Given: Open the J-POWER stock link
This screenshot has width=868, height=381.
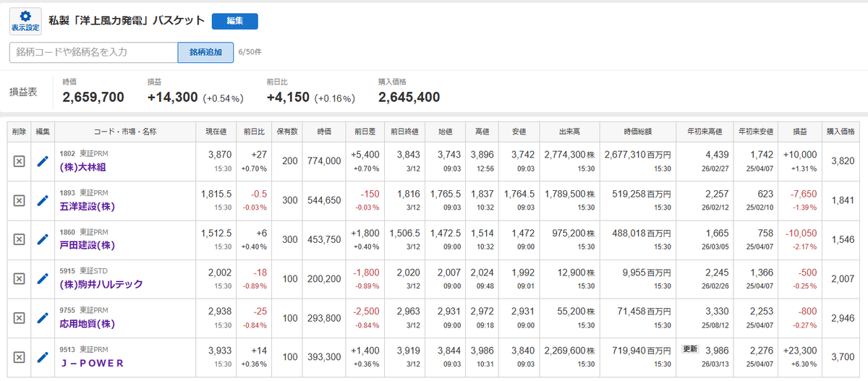Looking at the screenshot, I should click(92, 362).
